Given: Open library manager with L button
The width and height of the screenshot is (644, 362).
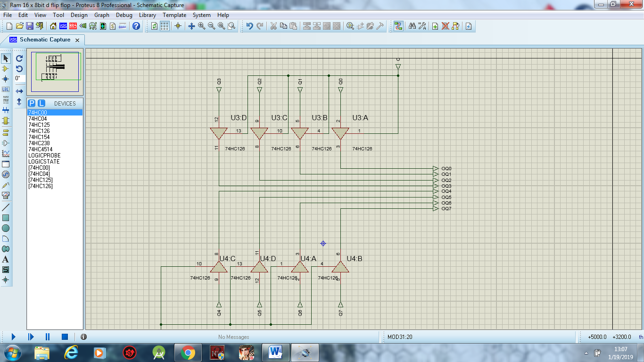Looking at the screenshot, I should tap(41, 103).
